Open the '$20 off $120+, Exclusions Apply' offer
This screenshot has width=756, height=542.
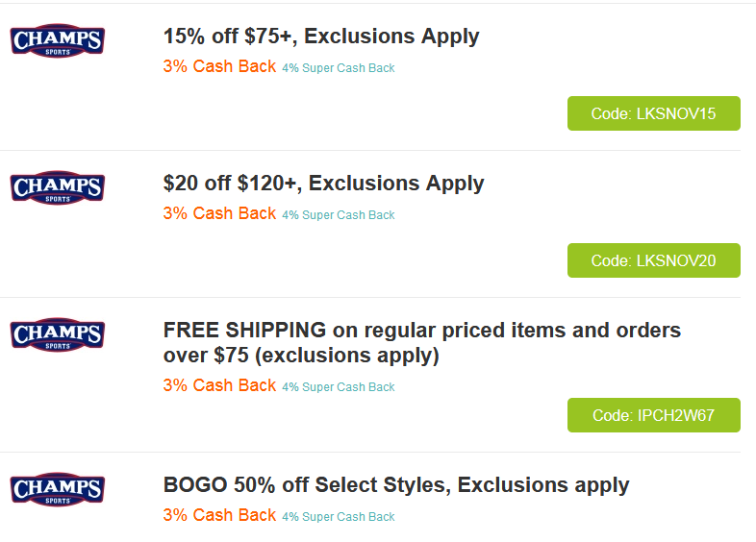click(323, 183)
